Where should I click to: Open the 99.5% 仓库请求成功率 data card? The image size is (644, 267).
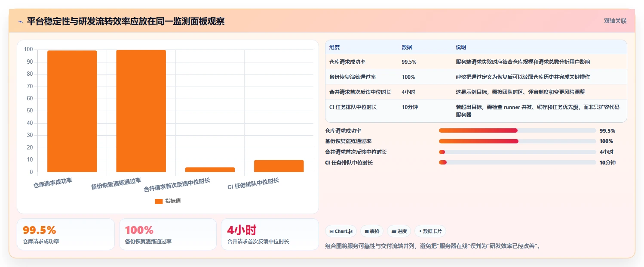(66, 234)
